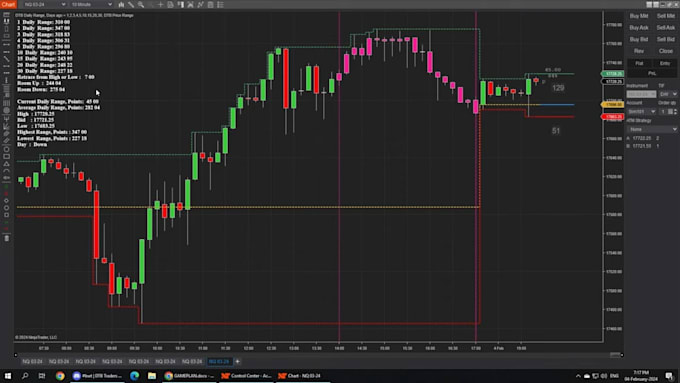Click the zoom in magnifier icon
The image size is (680, 383).
tap(141, 4)
